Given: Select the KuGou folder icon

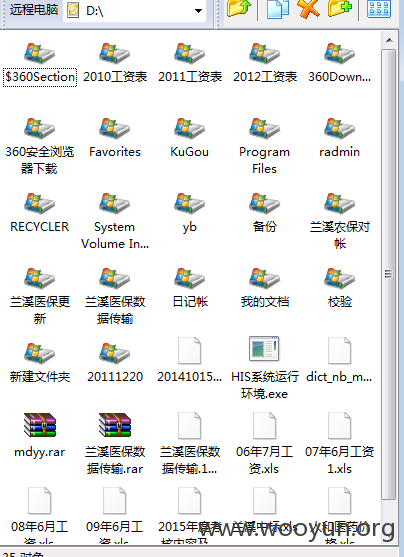Looking at the screenshot, I should [189, 129].
